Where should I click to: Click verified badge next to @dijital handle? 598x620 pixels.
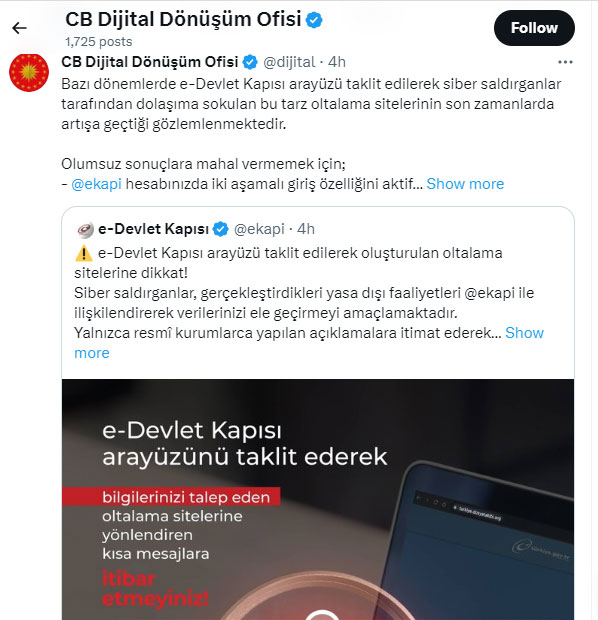[x=250, y=62]
